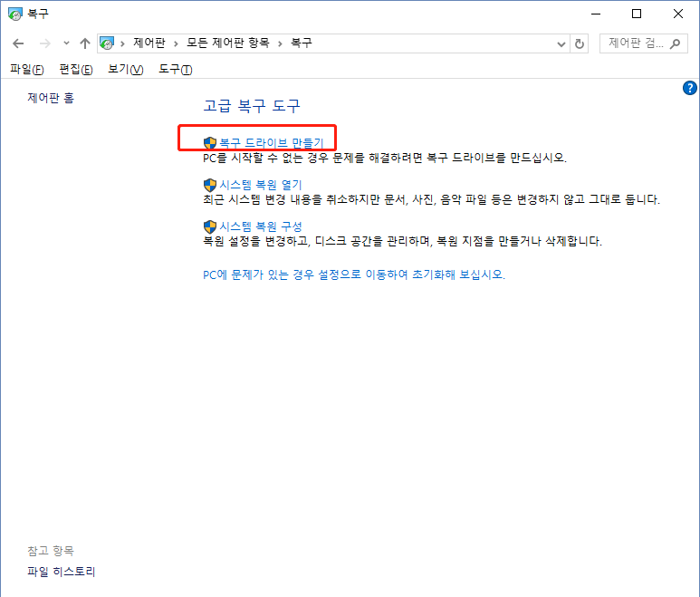The height and width of the screenshot is (597, 700).
Task: Click the control panel icon in address bar
Action: pyautogui.click(x=107, y=43)
